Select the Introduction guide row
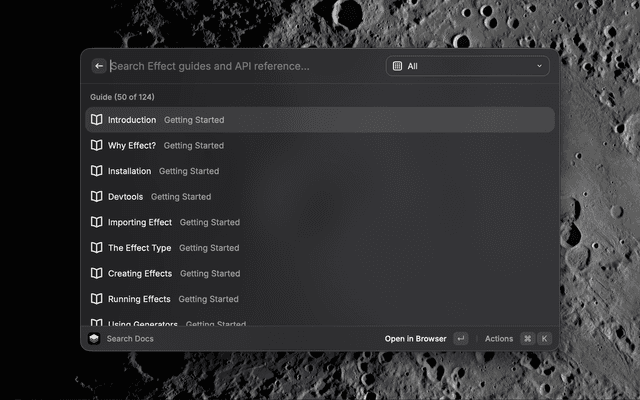 [320, 120]
